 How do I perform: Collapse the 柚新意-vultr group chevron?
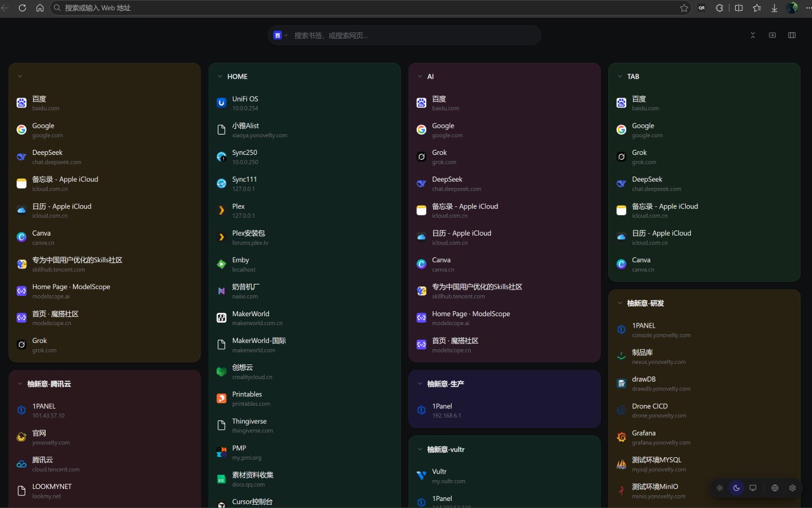(420, 449)
